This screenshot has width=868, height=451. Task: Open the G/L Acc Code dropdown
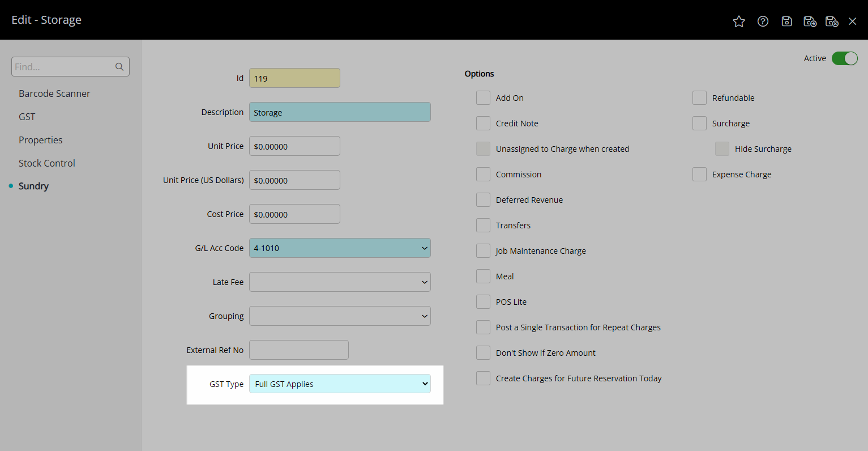tap(340, 248)
